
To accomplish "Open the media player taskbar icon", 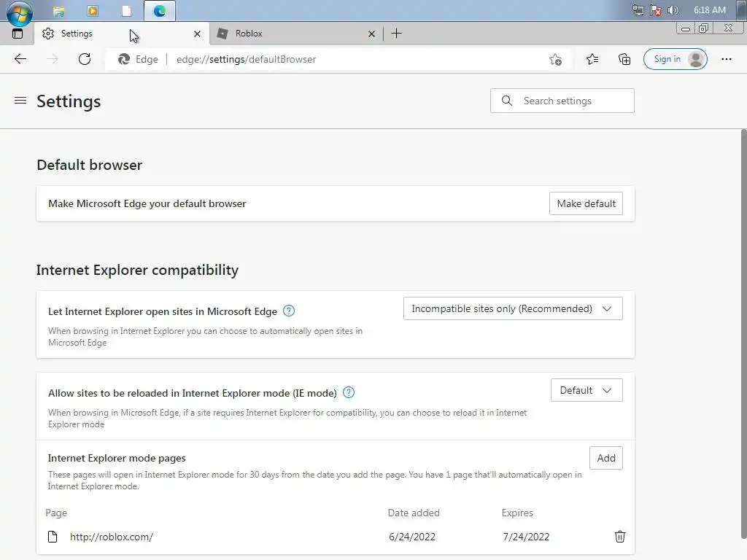I will coord(93,10).
